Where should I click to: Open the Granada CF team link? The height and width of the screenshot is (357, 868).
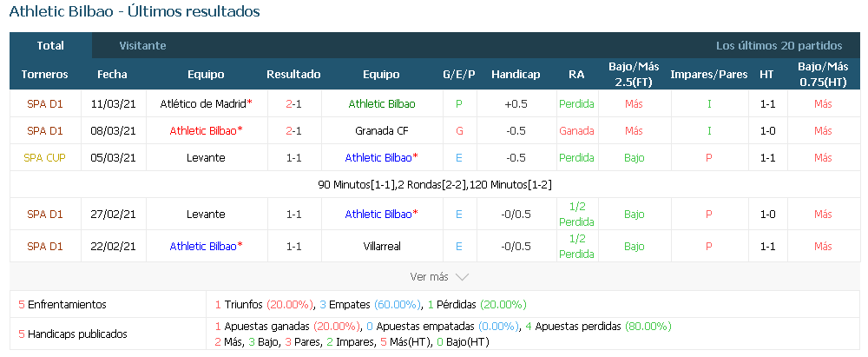[381, 131]
